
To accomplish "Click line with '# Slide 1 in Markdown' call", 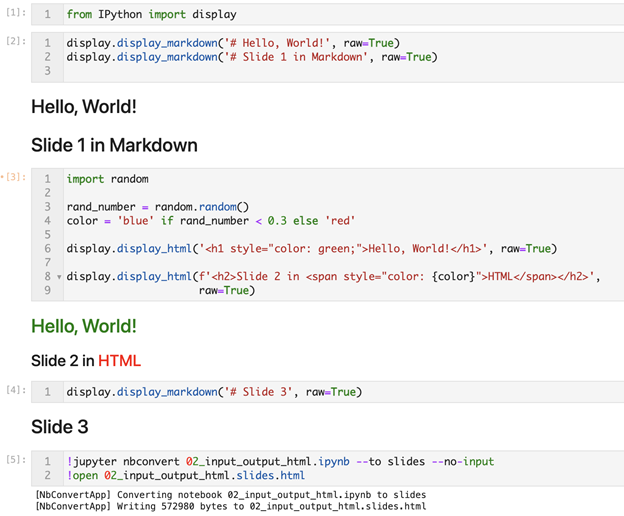I will 252,57.
